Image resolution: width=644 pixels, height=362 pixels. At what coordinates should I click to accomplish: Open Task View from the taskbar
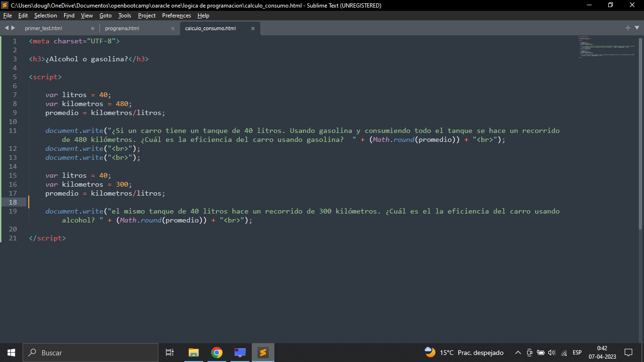[x=170, y=353]
